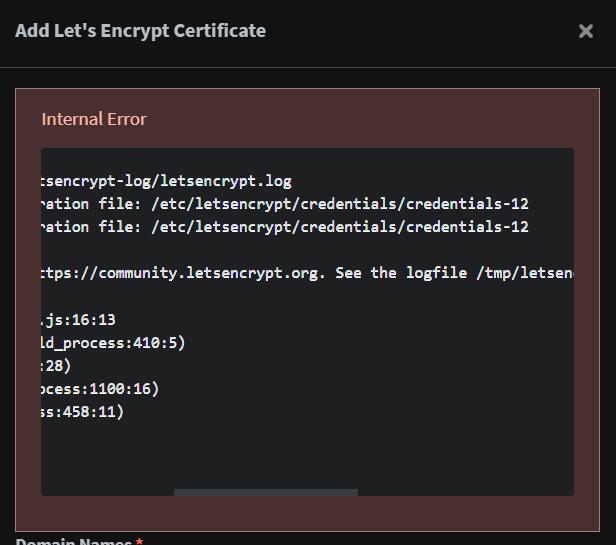
Task: Click scrollbar track right of the thumb
Action: click(x=465, y=492)
